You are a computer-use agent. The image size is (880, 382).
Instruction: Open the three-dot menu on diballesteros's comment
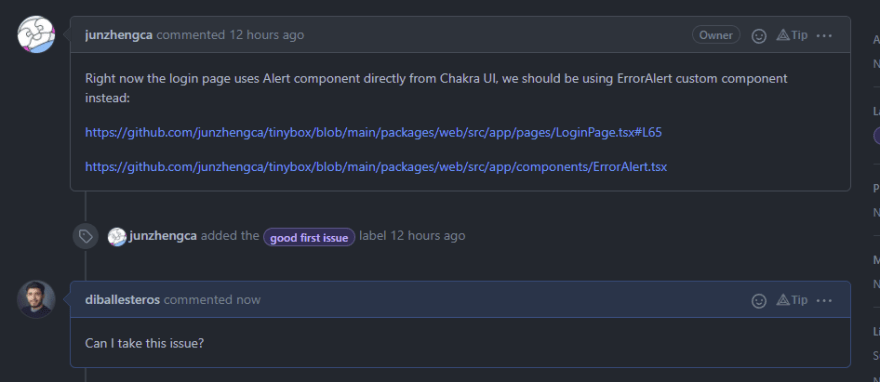click(x=824, y=301)
